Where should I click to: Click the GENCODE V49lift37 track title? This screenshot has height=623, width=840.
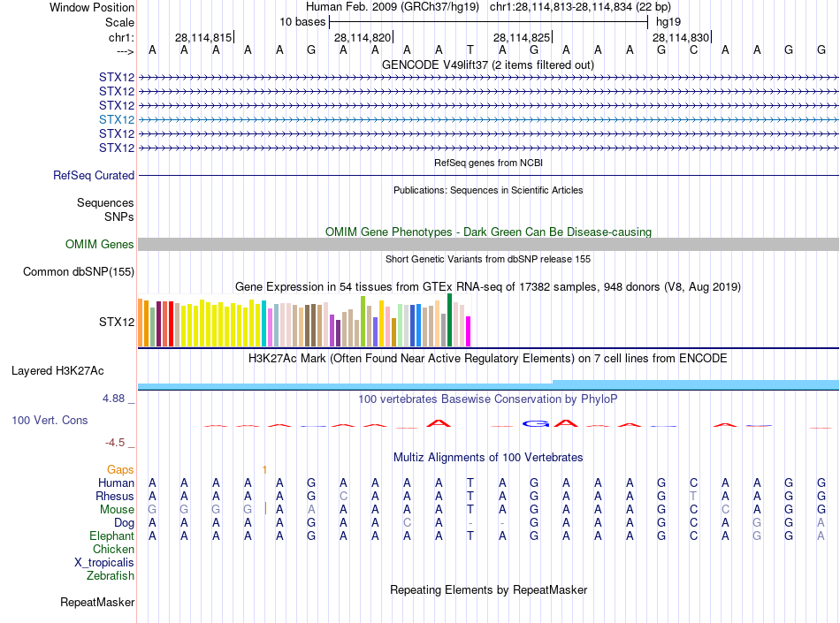point(487,65)
